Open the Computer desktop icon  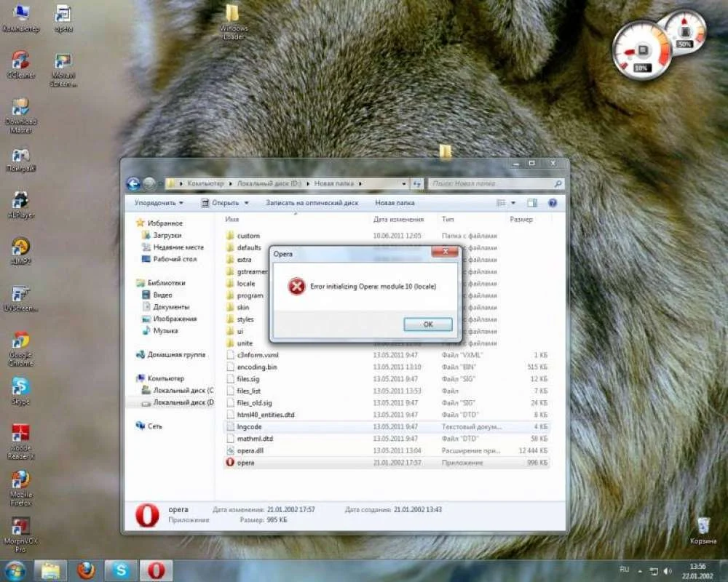21,17
